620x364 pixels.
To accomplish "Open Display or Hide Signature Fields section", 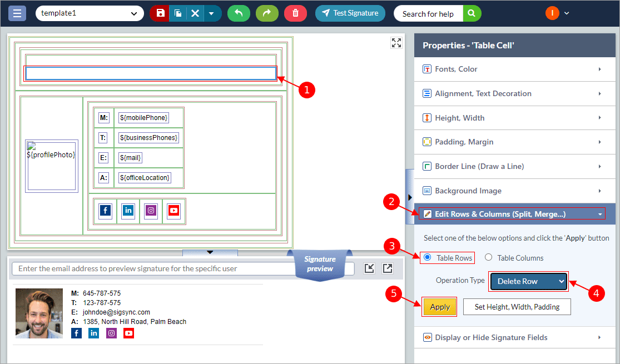I will 512,337.
